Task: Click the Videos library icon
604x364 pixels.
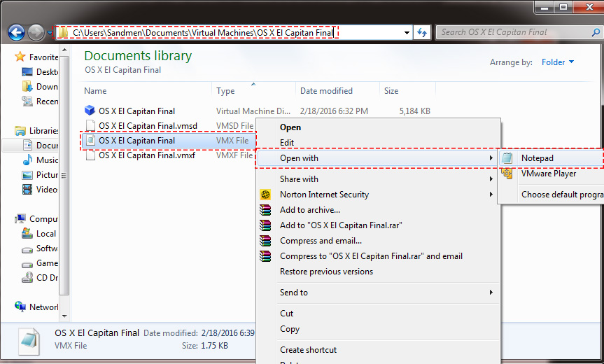Action: 27,189
